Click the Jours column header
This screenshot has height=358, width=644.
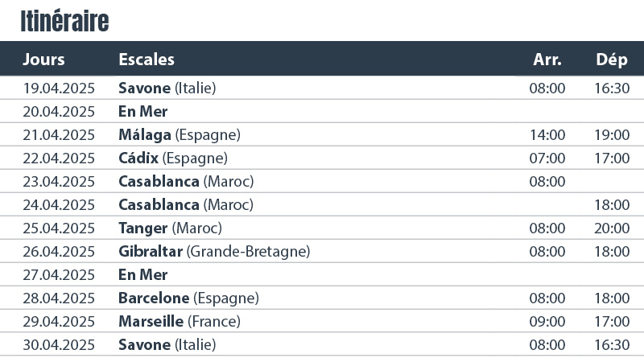tap(44, 60)
